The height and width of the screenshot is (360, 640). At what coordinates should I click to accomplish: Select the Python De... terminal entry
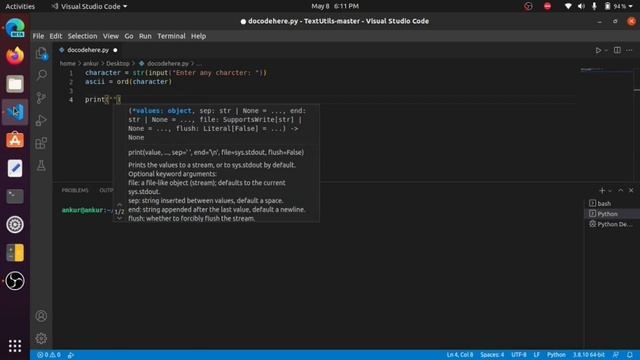(x=611, y=224)
